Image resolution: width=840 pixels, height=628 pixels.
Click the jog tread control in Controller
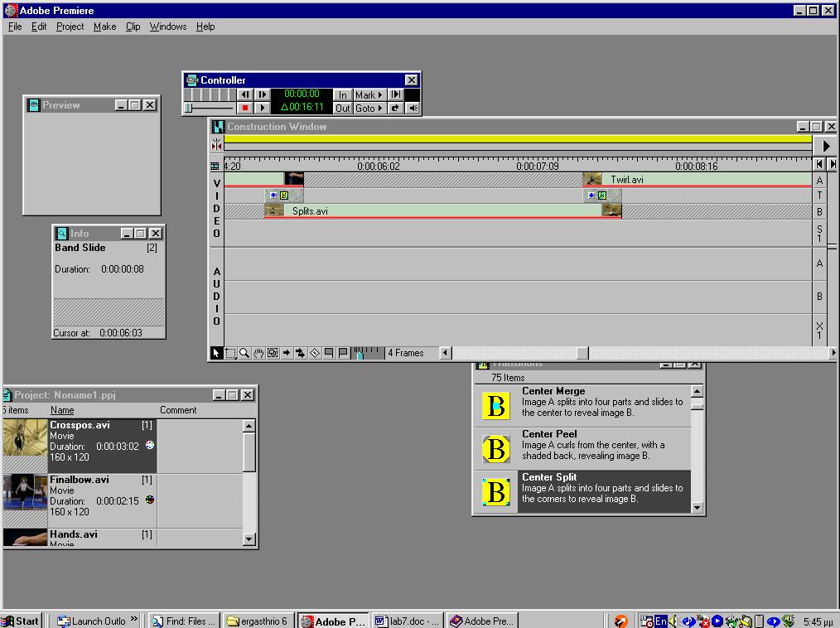(210, 94)
